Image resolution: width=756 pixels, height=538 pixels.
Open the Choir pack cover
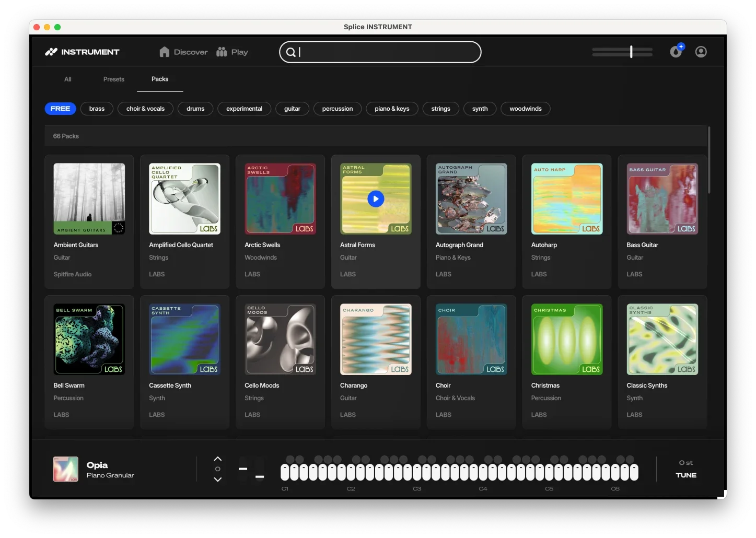pyautogui.click(x=471, y=340)
